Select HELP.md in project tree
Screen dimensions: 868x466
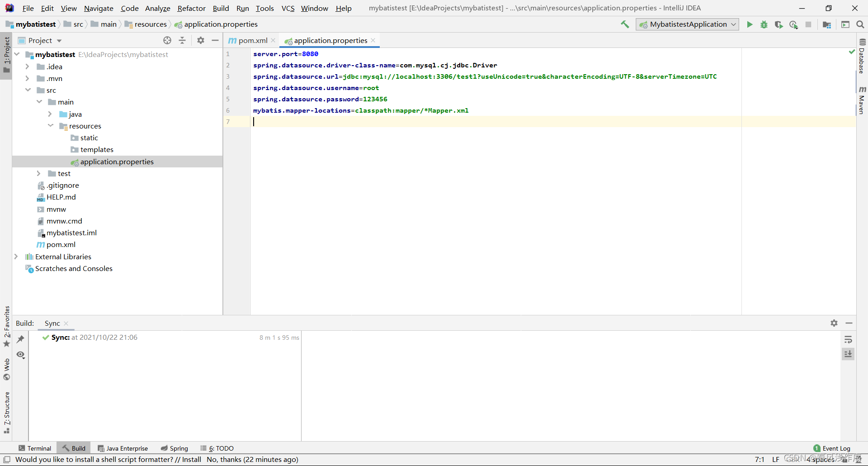click(61, 197)
